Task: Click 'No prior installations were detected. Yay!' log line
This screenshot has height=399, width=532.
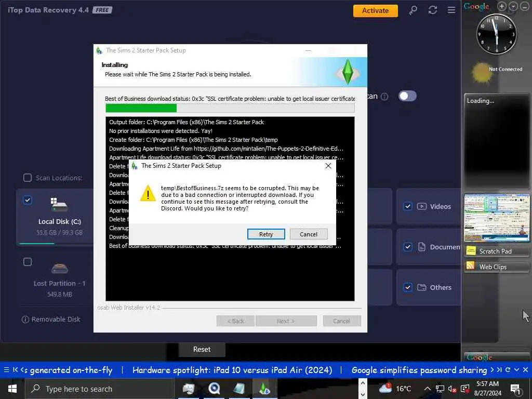Action: click(161, 131)
